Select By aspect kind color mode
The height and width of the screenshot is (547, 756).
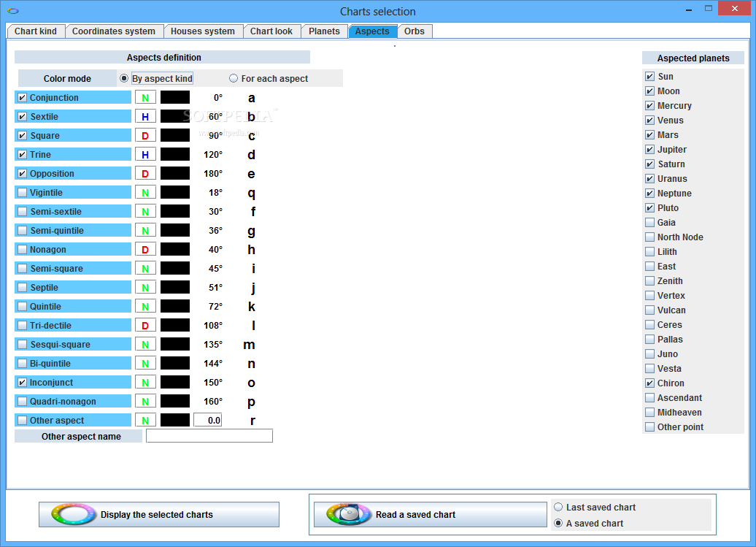pyautogui.click(x=124, y=78)
